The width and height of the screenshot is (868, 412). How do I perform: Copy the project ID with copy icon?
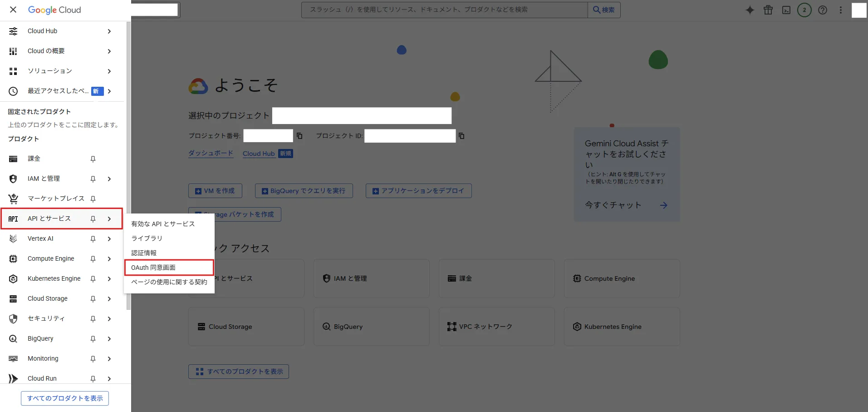pos(461,136)
